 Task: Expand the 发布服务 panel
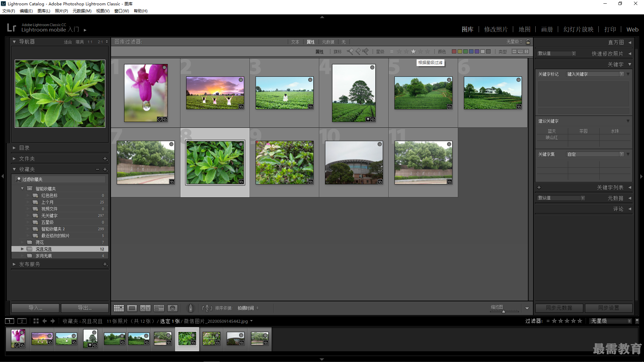pos(14,264)
